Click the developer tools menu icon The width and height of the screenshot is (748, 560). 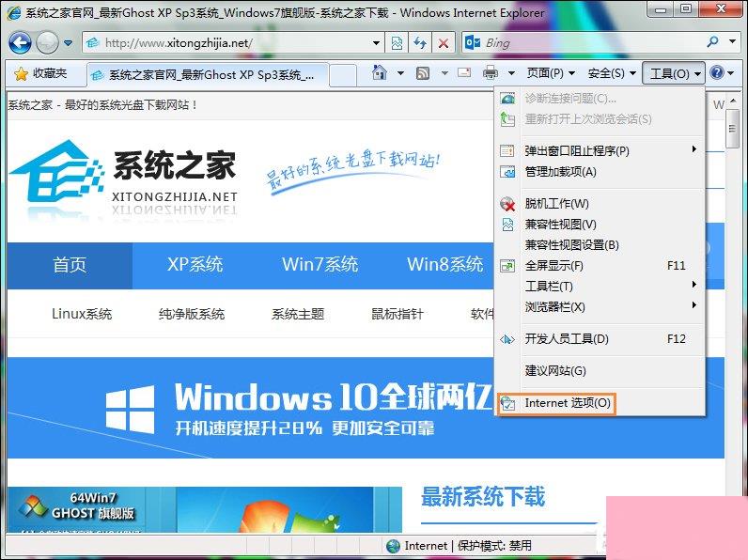coord(507,339)
